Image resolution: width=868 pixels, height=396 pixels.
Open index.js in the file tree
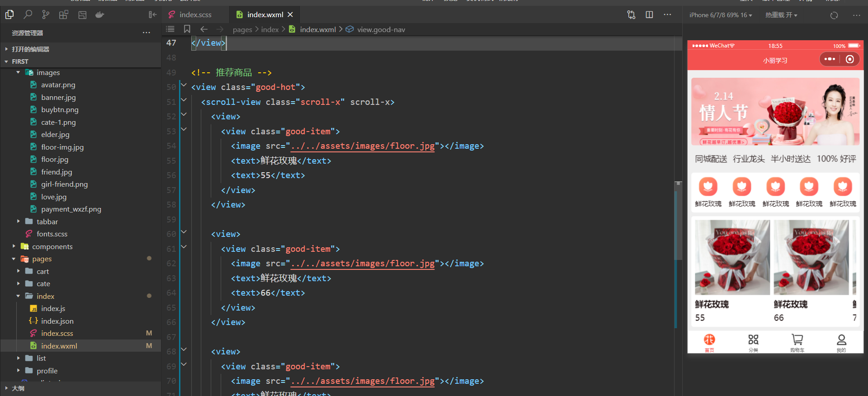coord(53,308)
